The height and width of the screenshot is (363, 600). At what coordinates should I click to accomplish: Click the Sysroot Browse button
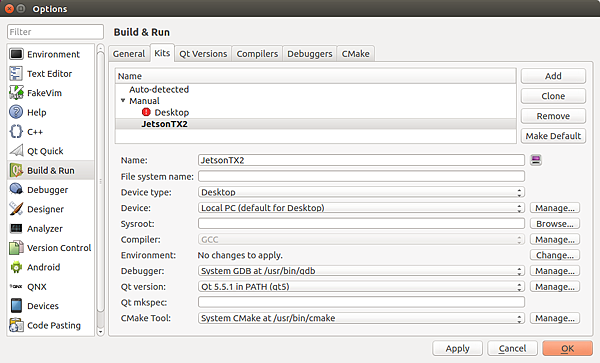pyautogui.click(x=554, y=224)
